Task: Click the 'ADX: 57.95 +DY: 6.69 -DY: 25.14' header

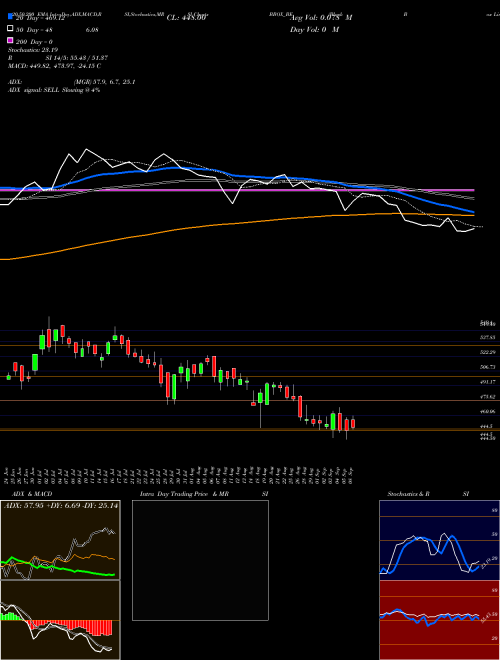Action: [x=61, y=505]
